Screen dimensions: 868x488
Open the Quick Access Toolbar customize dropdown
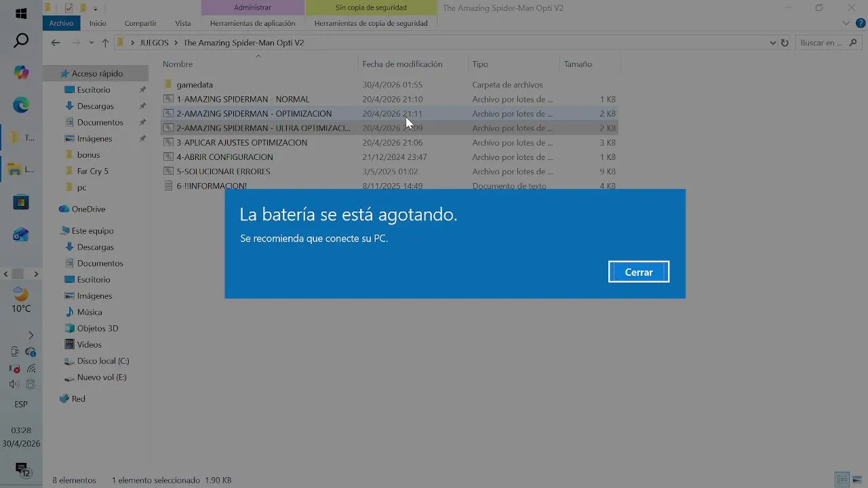point(96,8)
